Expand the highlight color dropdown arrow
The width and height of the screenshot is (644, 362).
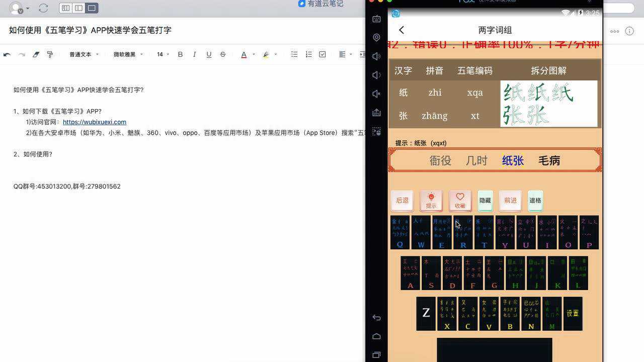click(x=276, y=54)
